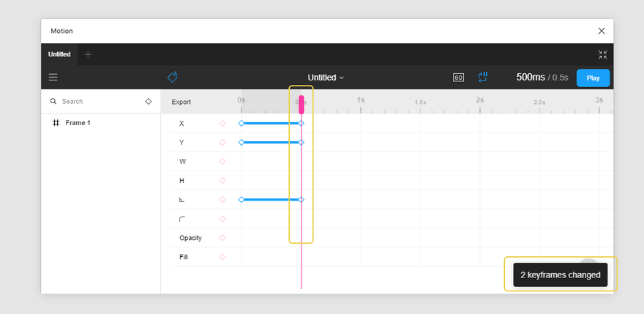The width and height of the screenshot is (644, 314).
Task: Collapse the Motion panel with the shrink icon
Action: tap(602, 55)
